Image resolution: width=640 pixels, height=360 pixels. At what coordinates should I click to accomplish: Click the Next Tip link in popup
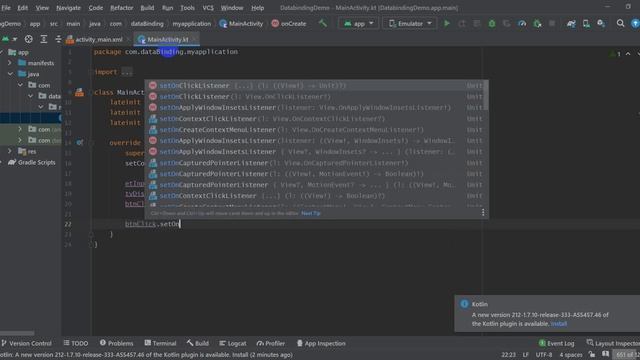pyautogui.click(x=311, y=213)
